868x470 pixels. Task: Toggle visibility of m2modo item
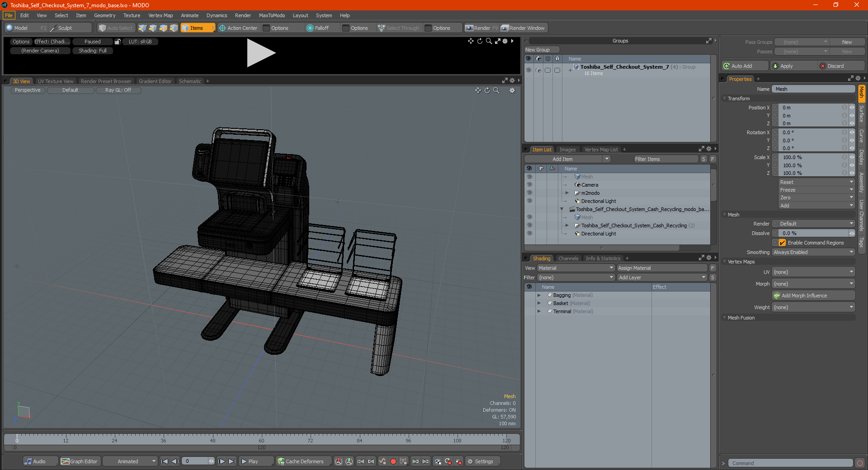pyautogui.click(x=529, y=193)
